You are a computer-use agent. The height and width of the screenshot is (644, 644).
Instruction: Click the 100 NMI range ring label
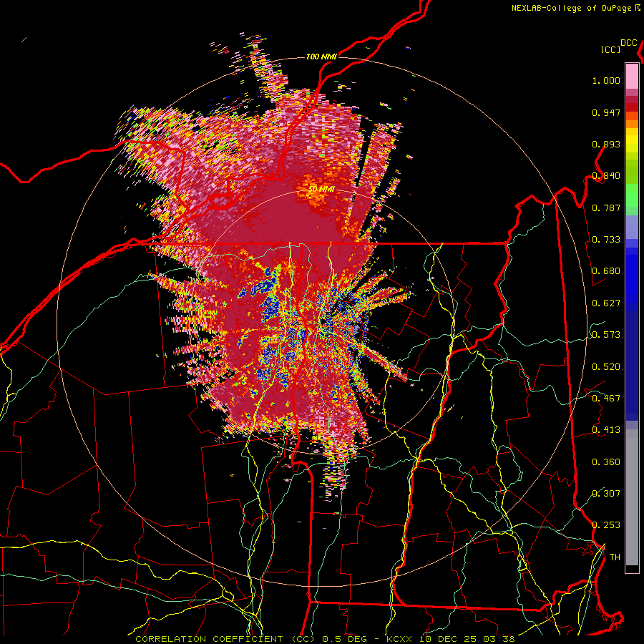point(321,57)
